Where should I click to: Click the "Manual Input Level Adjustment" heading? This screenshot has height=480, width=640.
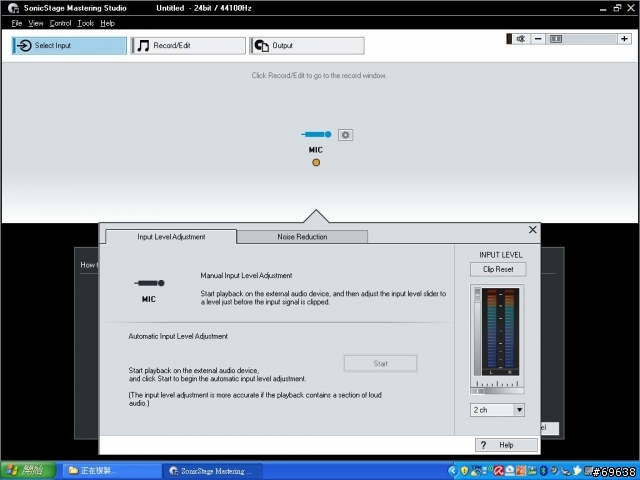click(246, 276)
